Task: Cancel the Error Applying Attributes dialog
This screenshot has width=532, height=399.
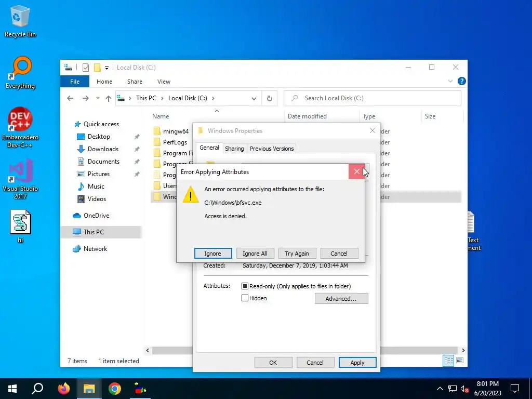Action: pyautogui.click(x=339, y=254)
